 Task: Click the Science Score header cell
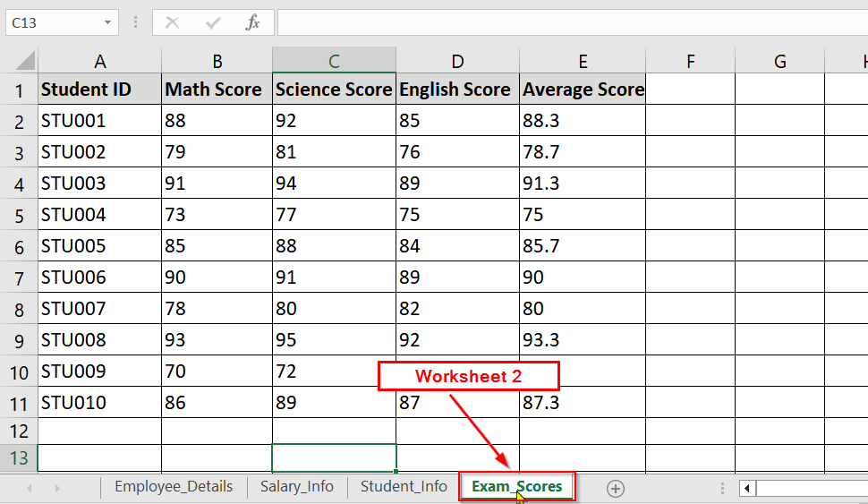334,90
